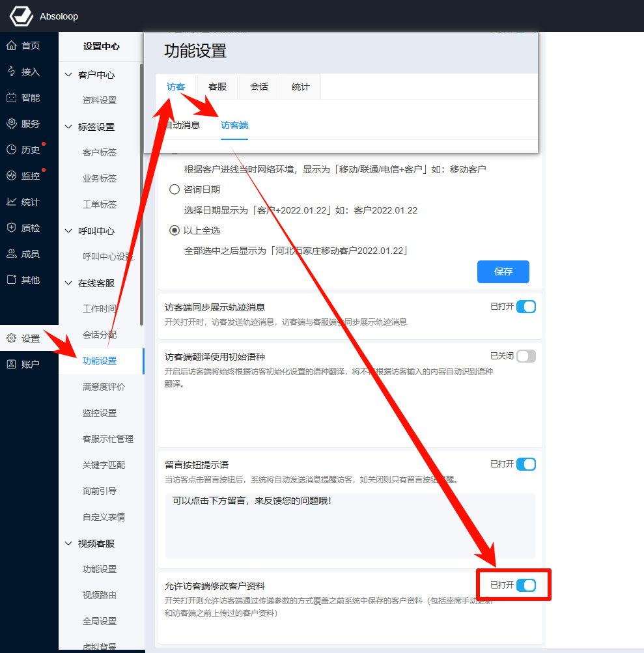This screenshot has height=653, width=644.
Task: Open 呼叫中心设置 item
Action: click(108, 257)
